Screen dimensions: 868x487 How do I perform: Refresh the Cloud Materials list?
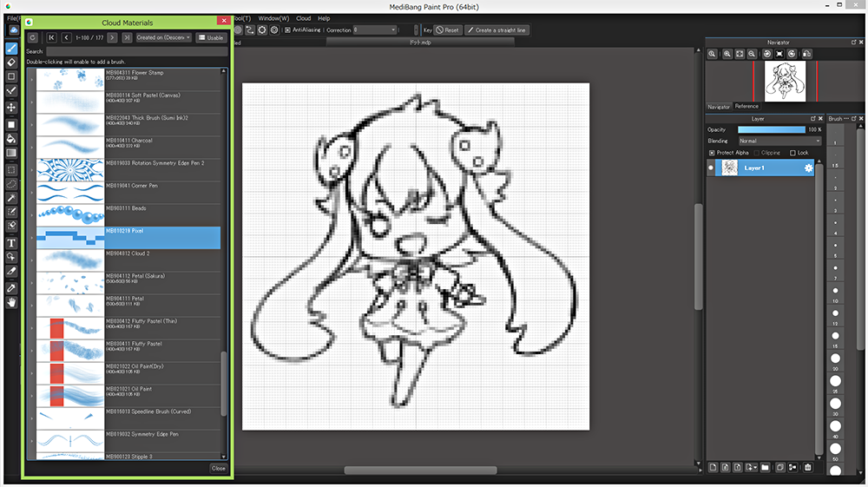(x=33, y=37)
